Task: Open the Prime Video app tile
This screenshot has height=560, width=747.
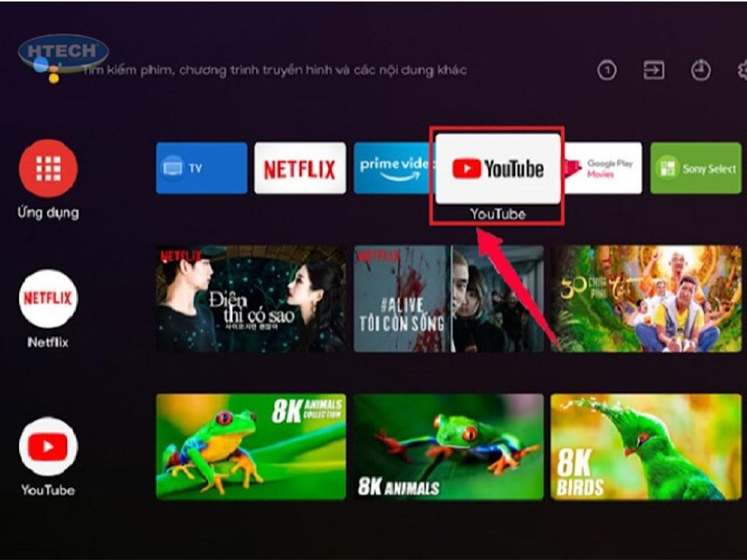Action: 392,168
